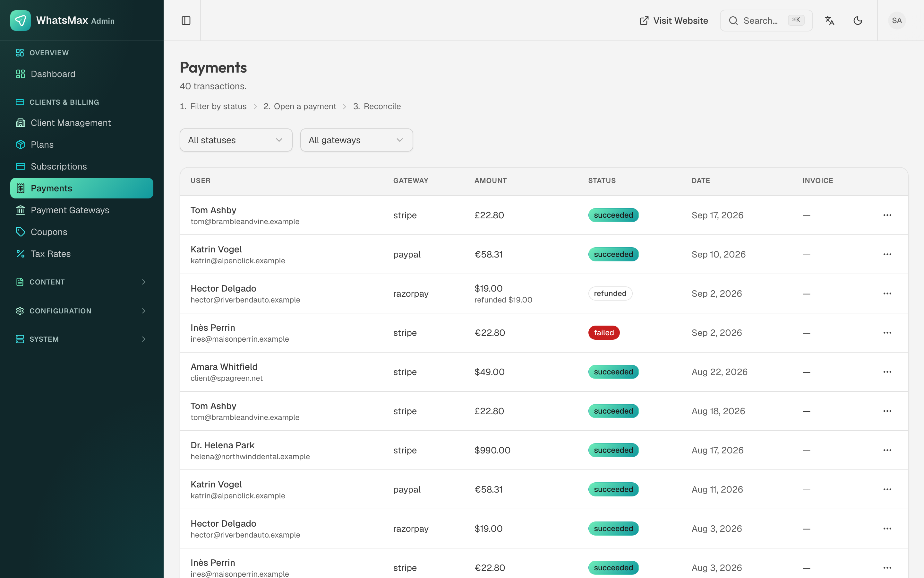924x578 pixels.
Task: Focus the Search field
Action: click(766, 21)
